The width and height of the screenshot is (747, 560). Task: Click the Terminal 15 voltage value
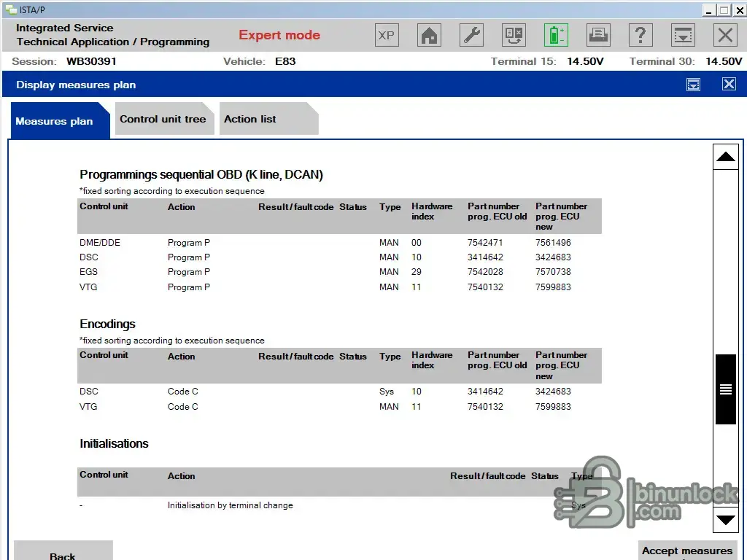point(585,61)
